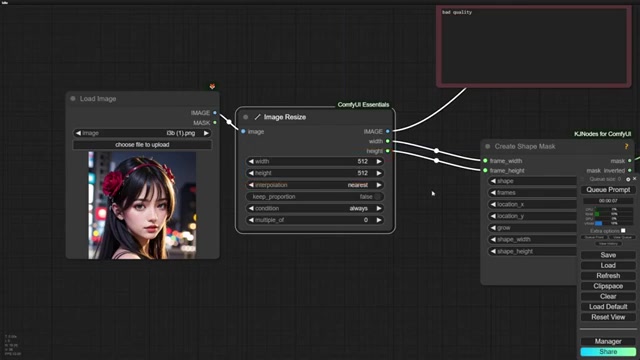
Task: Click the Create Shape Mask collapse dot
Action: 487,146
